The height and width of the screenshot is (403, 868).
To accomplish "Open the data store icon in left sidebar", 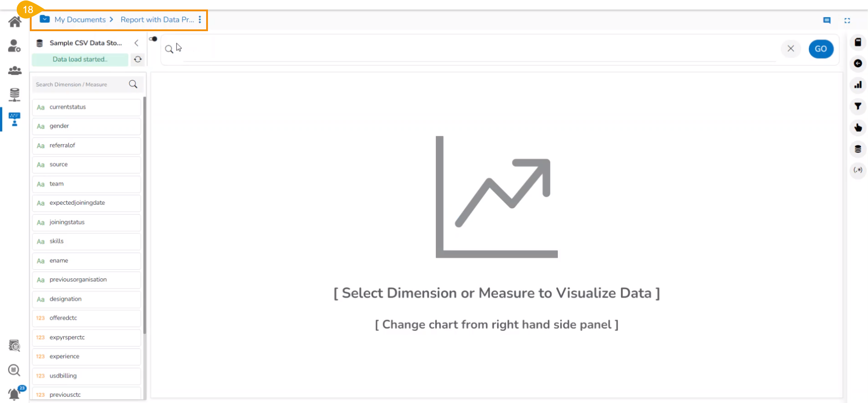I will coord(14,94).
